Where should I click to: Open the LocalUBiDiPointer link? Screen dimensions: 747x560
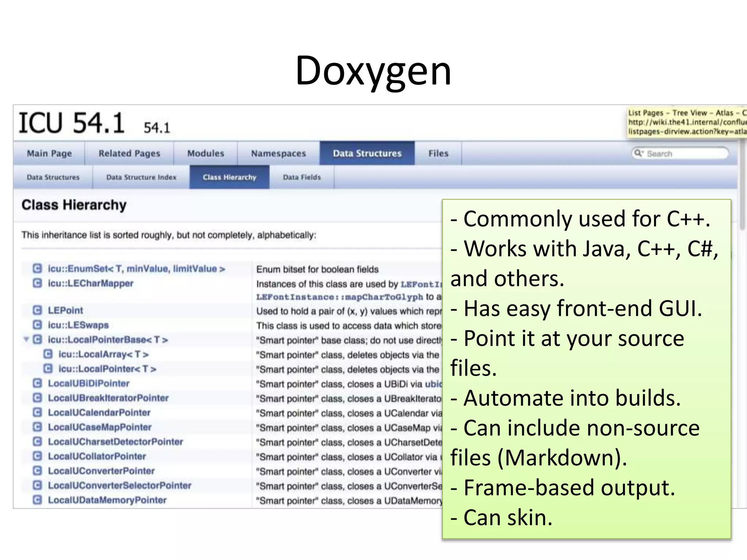pyautogui.click(x=89, y=383)
